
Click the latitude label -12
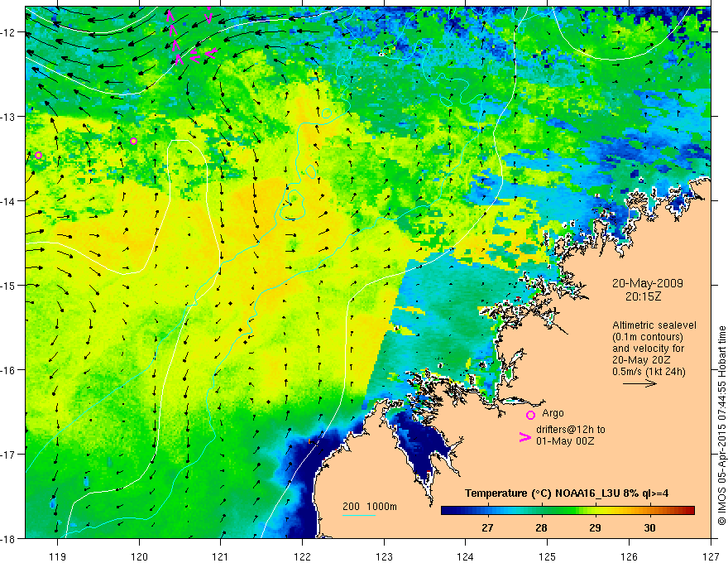tap(9, 32)
